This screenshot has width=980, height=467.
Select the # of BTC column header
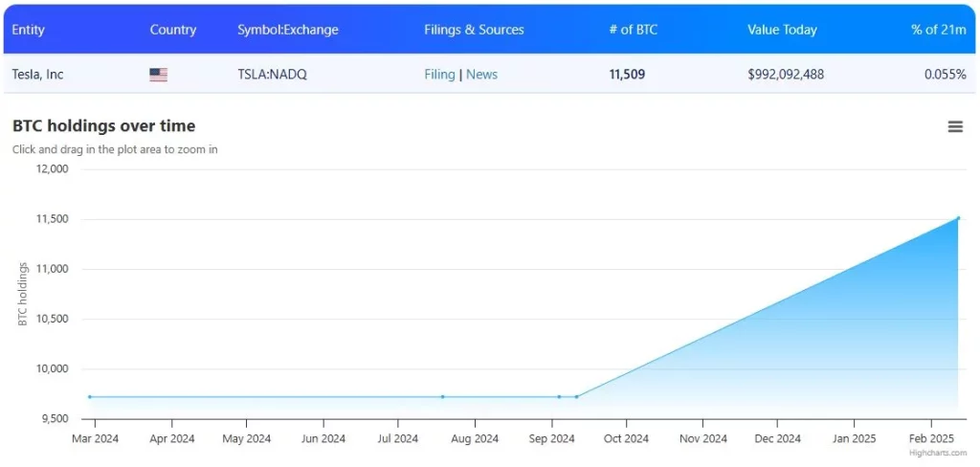[x=634, y=30]
